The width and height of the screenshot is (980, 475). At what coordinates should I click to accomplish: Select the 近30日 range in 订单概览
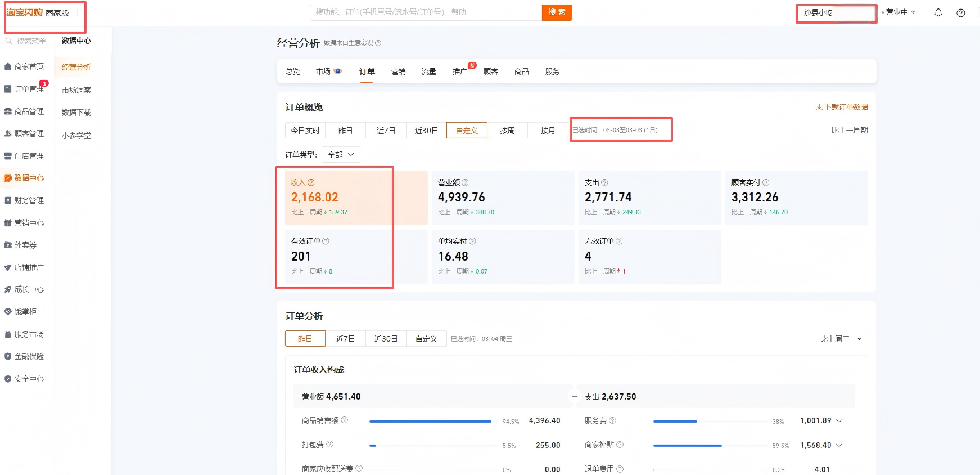(426, 131)
